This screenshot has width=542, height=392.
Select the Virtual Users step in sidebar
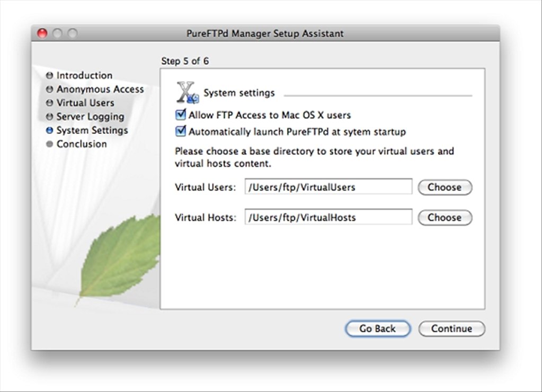85,103
